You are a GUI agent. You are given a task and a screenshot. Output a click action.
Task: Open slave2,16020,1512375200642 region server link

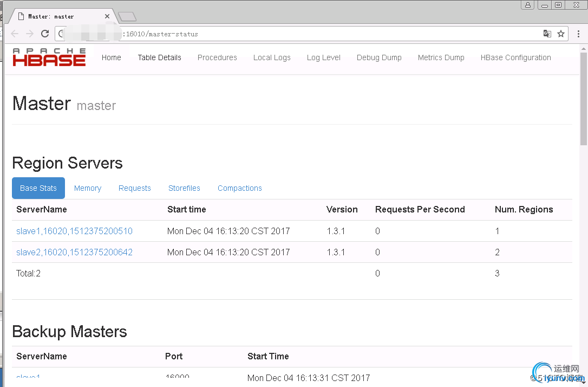pos(74,252)
